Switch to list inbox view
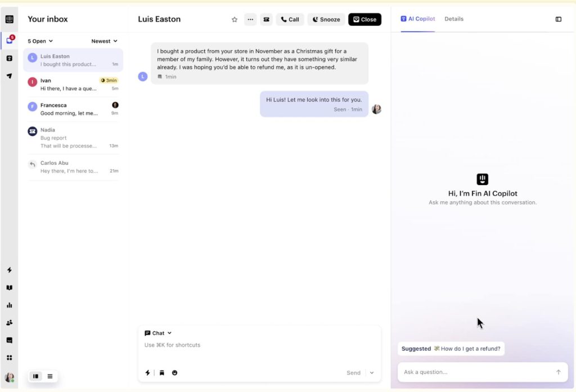Screen dimensions: 576x392 [x=50, y=376]
